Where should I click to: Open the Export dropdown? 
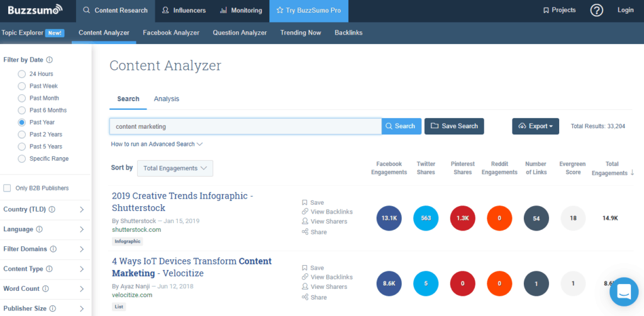pyautogui.click(x=535, y=126)
